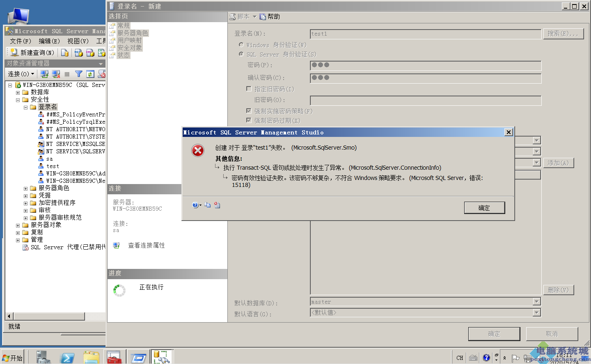
Task: Click the 密码(P) password field
Action: [426, 65]
